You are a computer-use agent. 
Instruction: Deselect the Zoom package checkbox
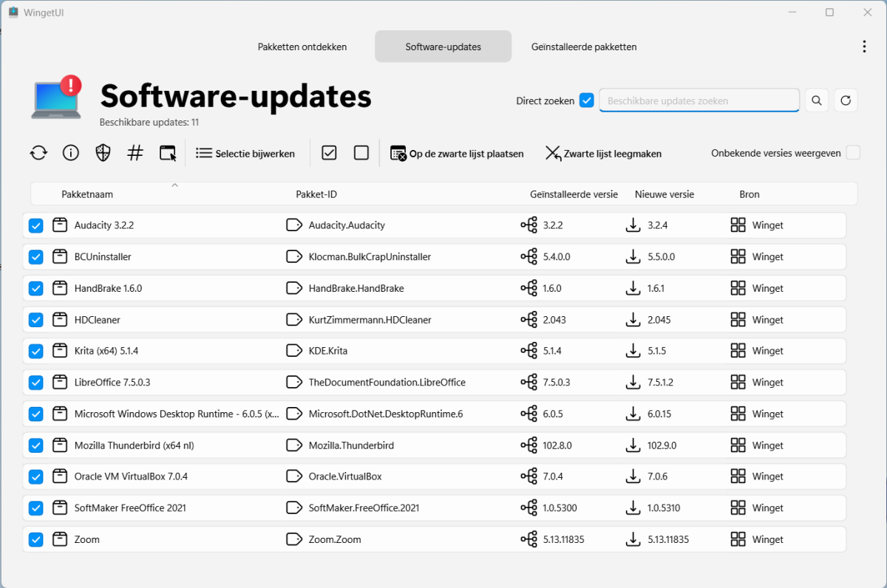(35, 540)
